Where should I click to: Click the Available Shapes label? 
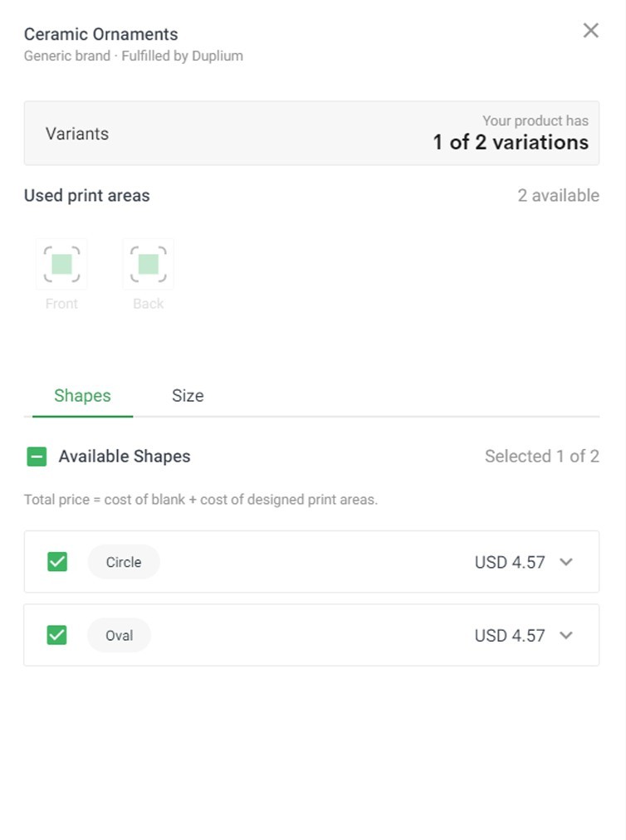[x=125, y=457]
